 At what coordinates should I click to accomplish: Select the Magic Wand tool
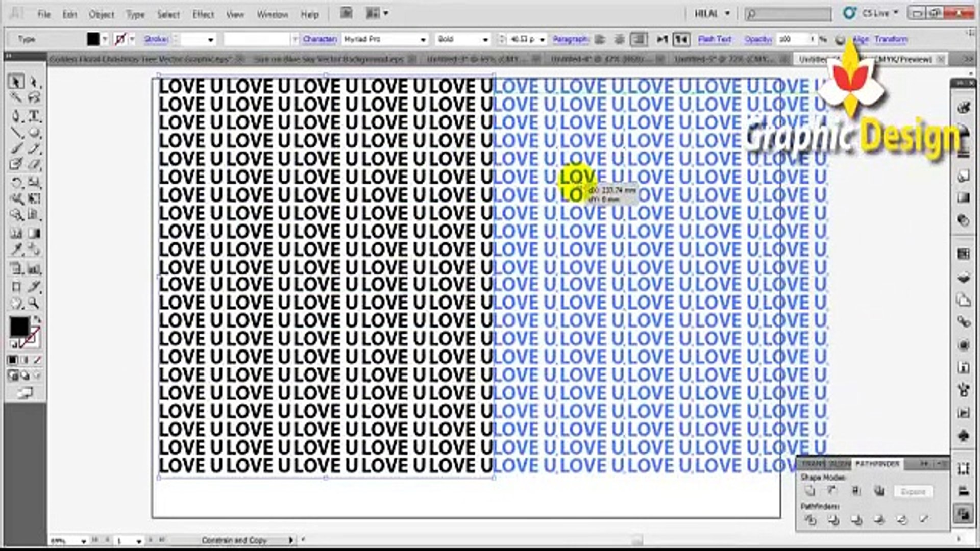pos(16,98)
